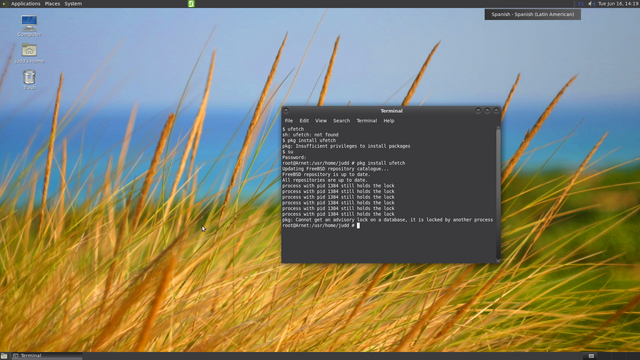Open the terminal Search menu
640x360 pixels.
[341, 121]
